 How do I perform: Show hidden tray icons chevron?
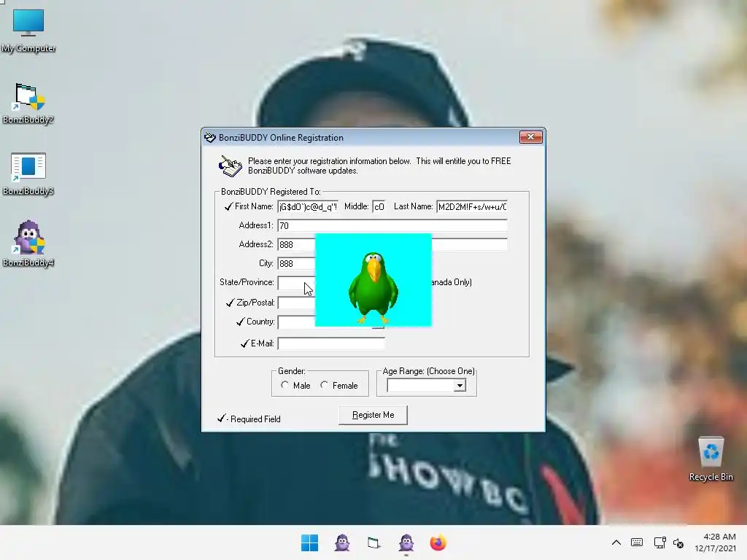616,542
